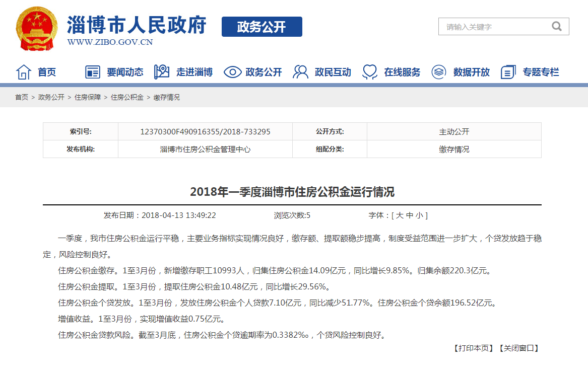Select 政务公开 in the main navigation
Viewport: 588px width, 376px height.
(264, 72)
